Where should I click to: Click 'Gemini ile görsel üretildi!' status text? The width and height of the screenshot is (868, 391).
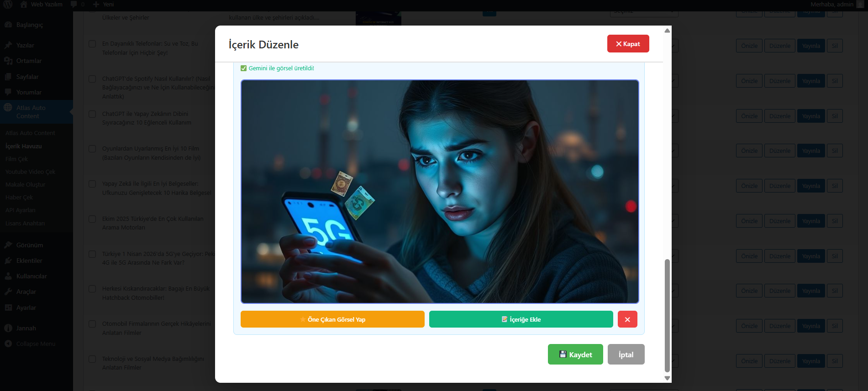click(281, 68)
